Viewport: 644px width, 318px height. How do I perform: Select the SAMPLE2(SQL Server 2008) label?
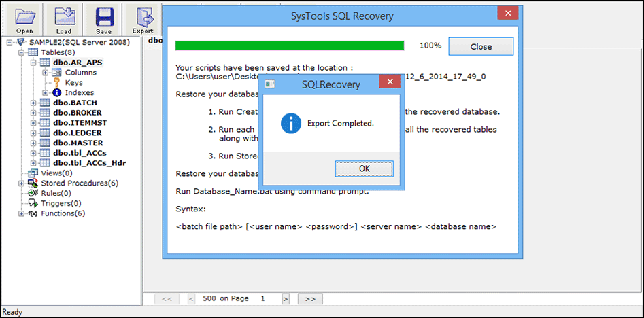[x=80, y=42]
